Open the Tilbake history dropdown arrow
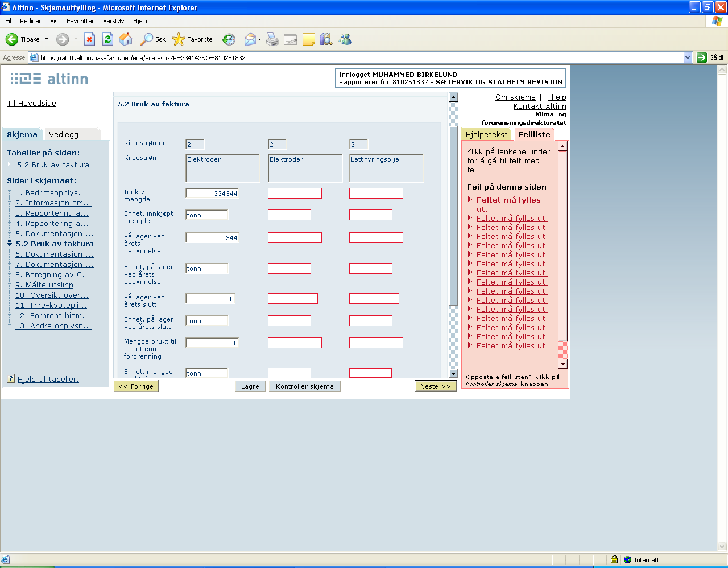 [x=47, y=39]
